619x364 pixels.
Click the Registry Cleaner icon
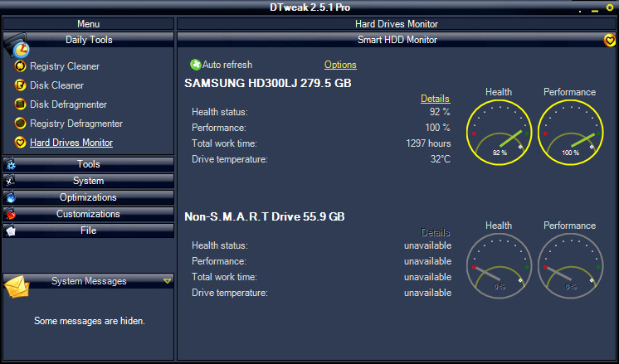20,66
